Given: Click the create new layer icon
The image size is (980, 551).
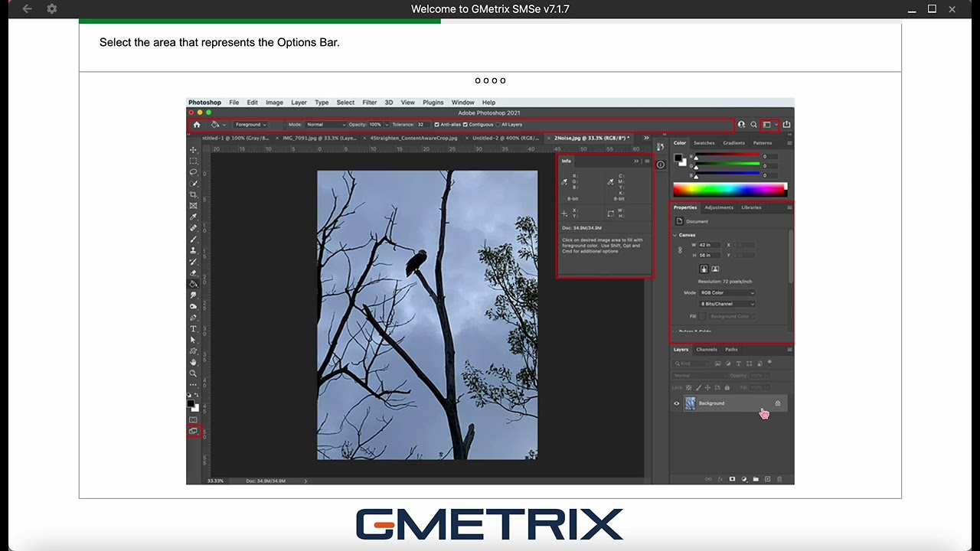Looking at the screenshot, I should tap(767, 479).
